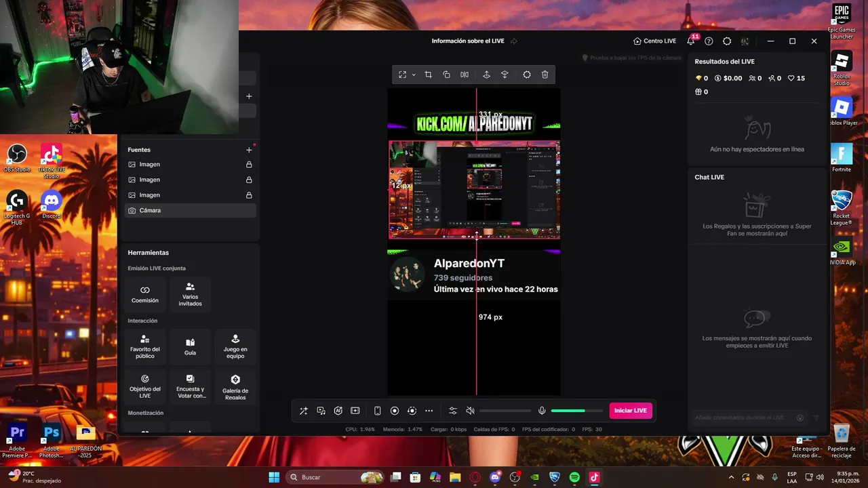
Task: Toggle lock on the first Imagen source
Action: (x=249, y=165)
